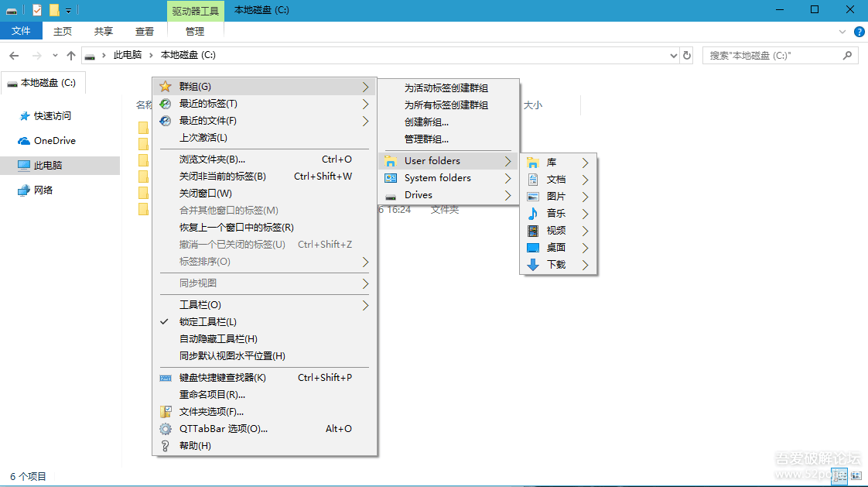Open the User folders group
This screenshot has height=487, width=868.
(x=449, y=161)
